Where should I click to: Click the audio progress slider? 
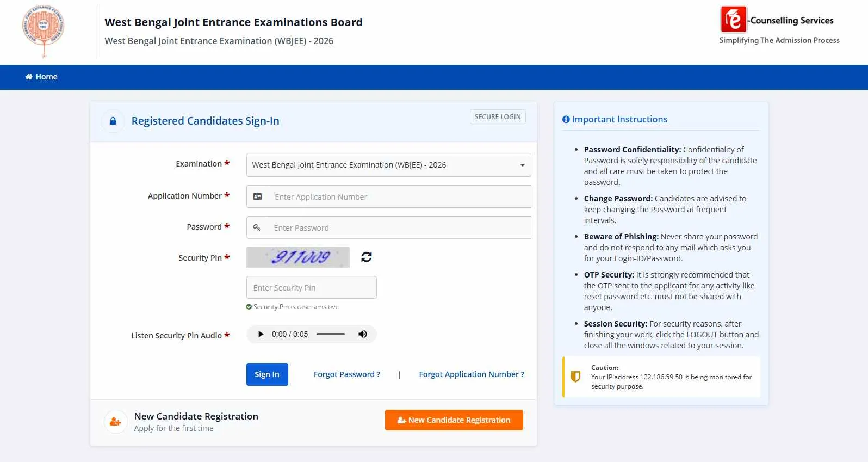coord(331,334)
